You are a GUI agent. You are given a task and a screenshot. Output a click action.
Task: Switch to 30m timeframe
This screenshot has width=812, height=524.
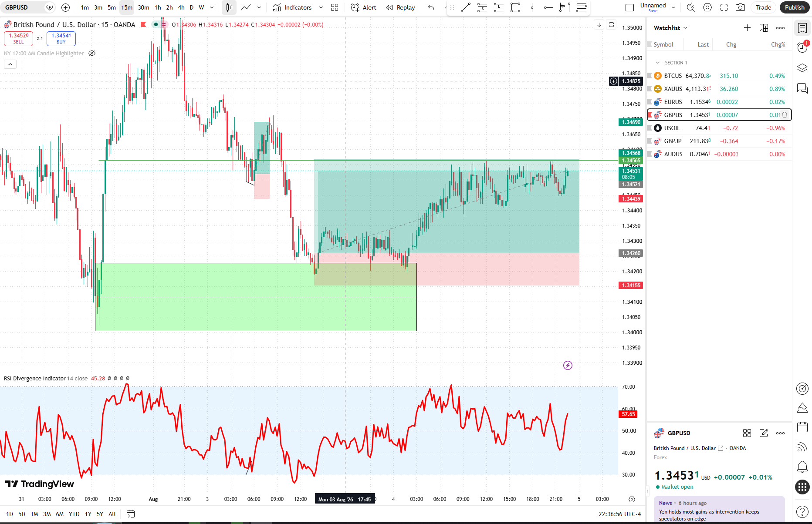pos(143,7)
